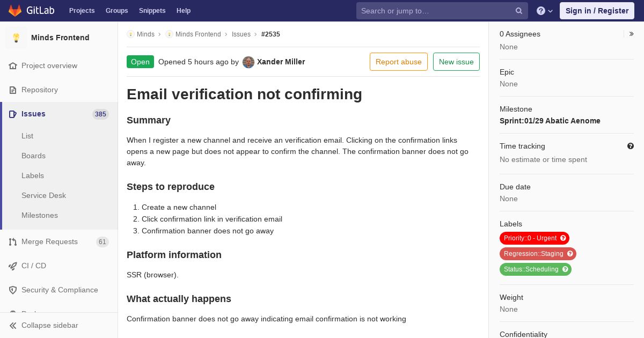This screenshot has width=644, height=338.
Task: Click the Issues sidebar icon
Action: point(13,114)
